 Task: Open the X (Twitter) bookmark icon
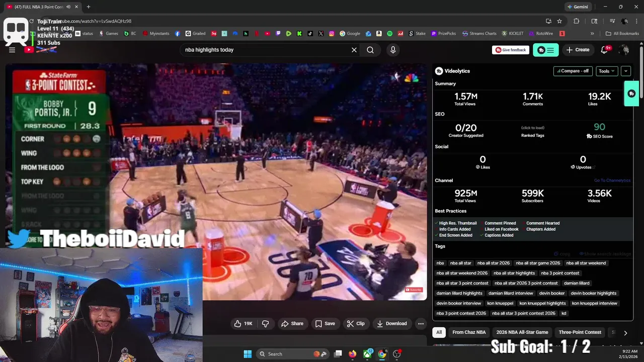[321, 34]
